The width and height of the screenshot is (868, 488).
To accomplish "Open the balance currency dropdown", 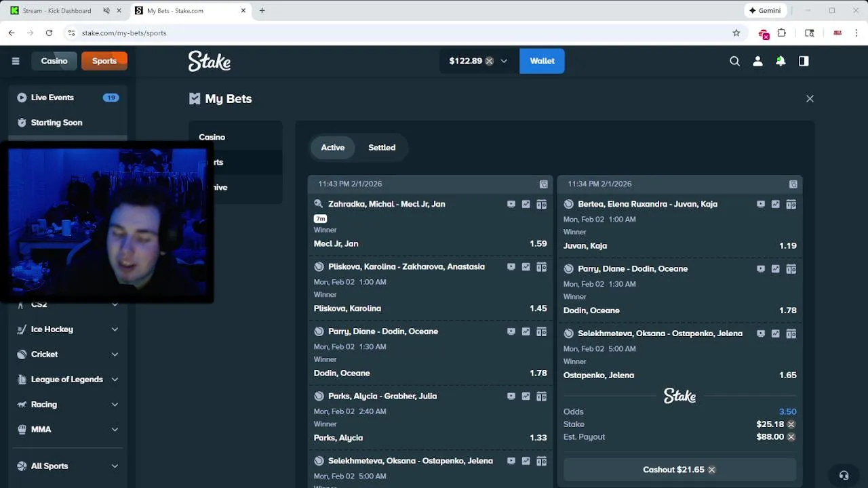I will coord(504,61).
